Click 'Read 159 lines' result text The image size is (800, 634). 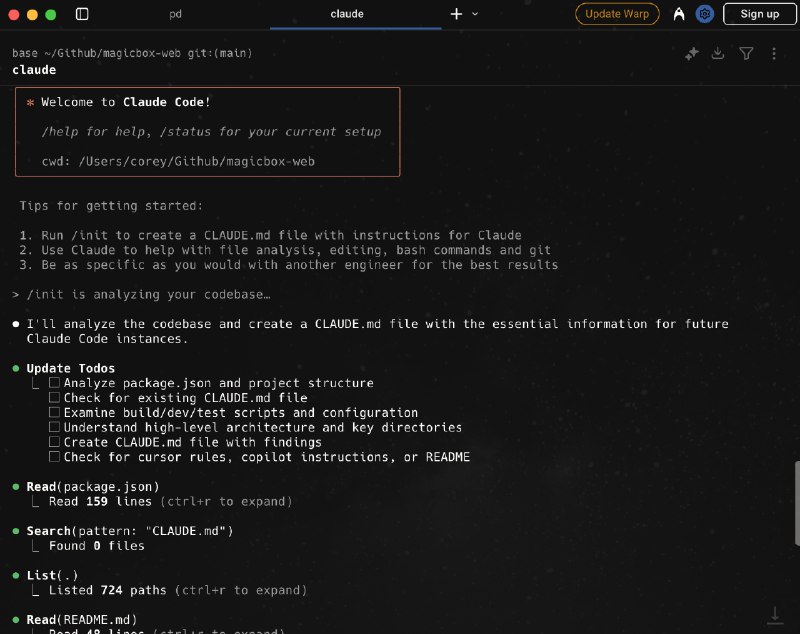tap(100, 501)
